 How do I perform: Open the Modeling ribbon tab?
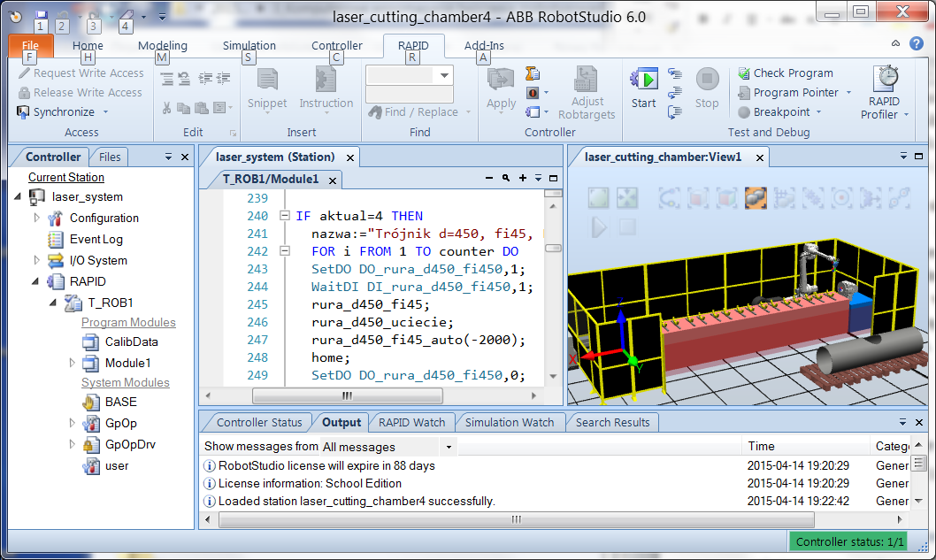click(163, 45)
